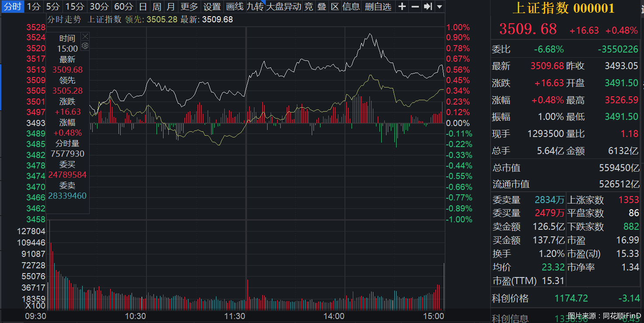
Task: Click the large 3509.68 price in header
Action: pyautogui.click(x=528, y=29)
